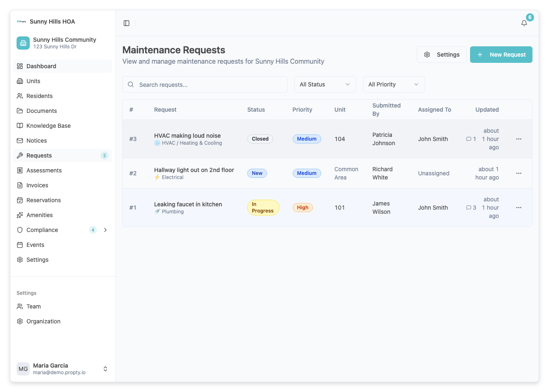Expand the Compliance section chevron
This screenshot has height=392, width=549.
105,230
